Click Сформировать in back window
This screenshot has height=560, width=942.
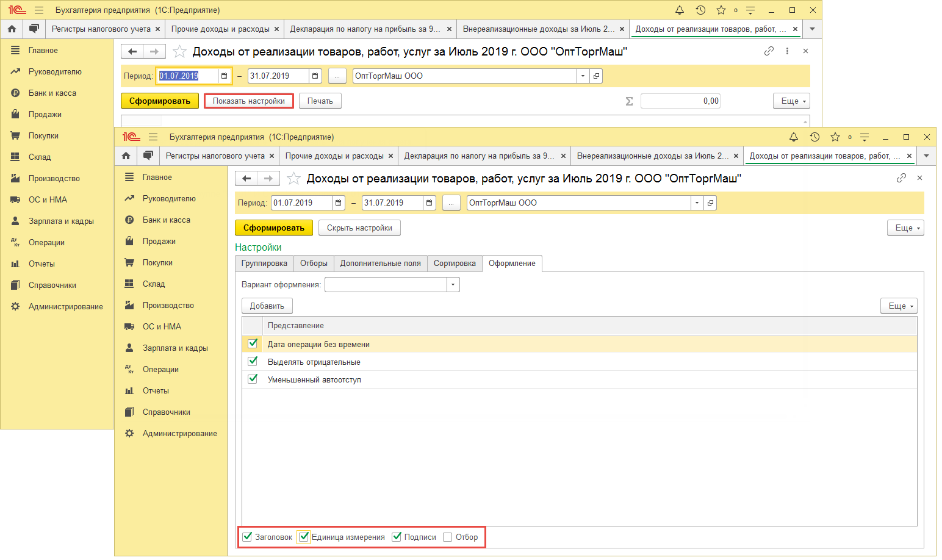pyautogui.click(x=160, y=101)
